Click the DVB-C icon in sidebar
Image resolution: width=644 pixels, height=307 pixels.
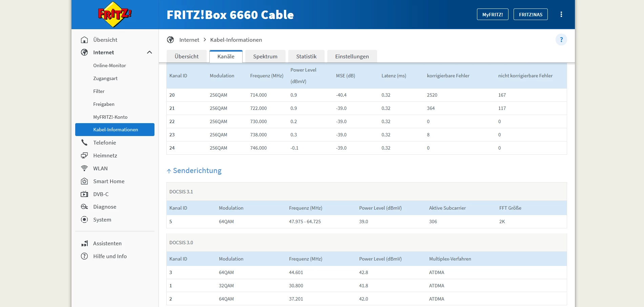(84, 194)
